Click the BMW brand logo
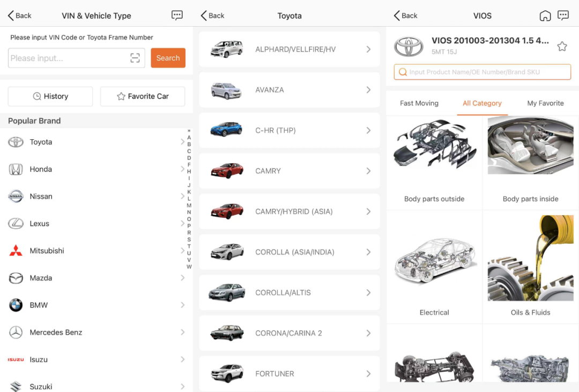The height and width of the screenshot is (392, 579). tap(16, 305)
